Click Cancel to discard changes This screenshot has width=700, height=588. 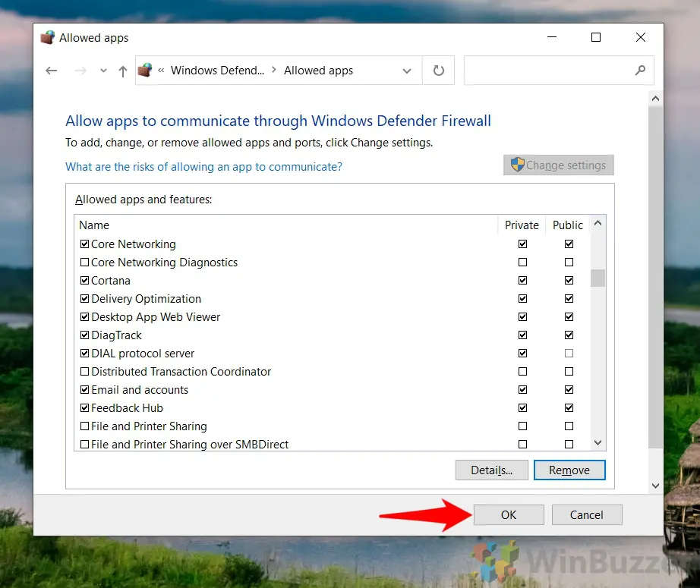(x=587, y=515)
